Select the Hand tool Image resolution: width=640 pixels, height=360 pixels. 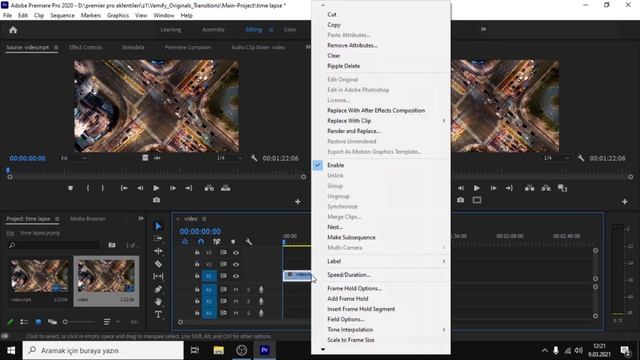(x=158, y=302)
